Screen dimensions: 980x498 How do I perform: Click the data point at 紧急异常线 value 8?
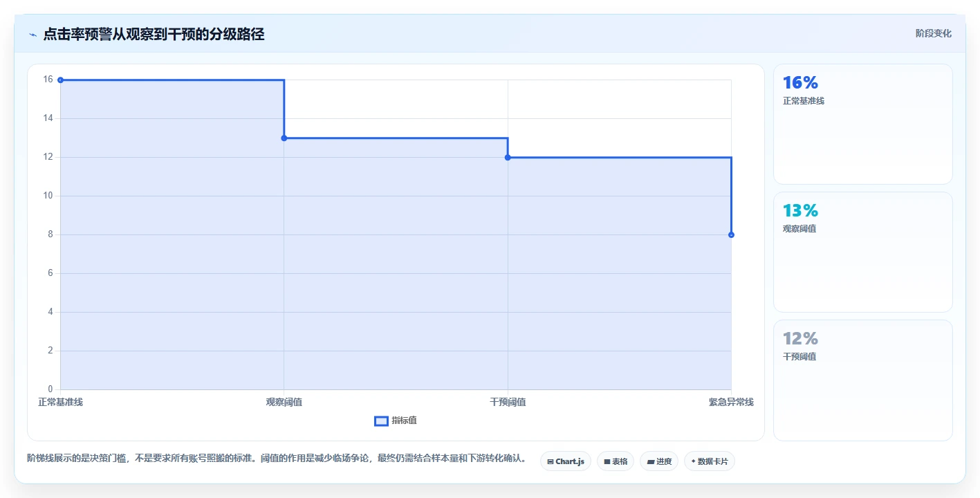tap(731, 235)
